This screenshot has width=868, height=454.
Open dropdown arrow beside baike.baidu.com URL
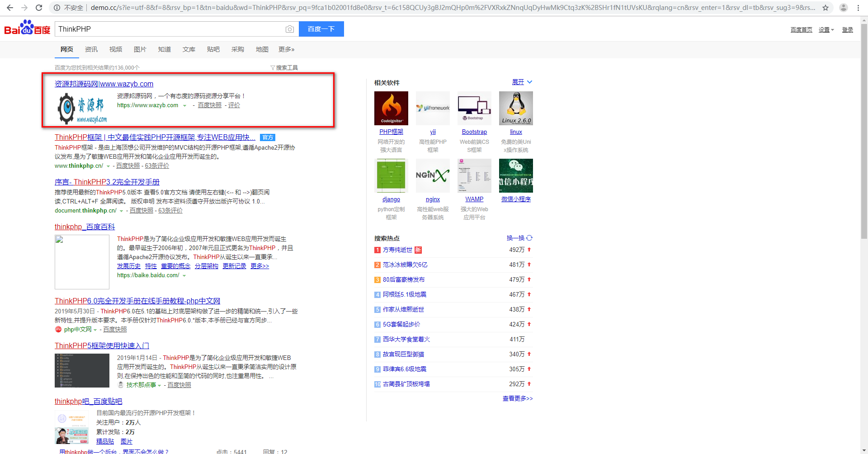pos(184,276)
